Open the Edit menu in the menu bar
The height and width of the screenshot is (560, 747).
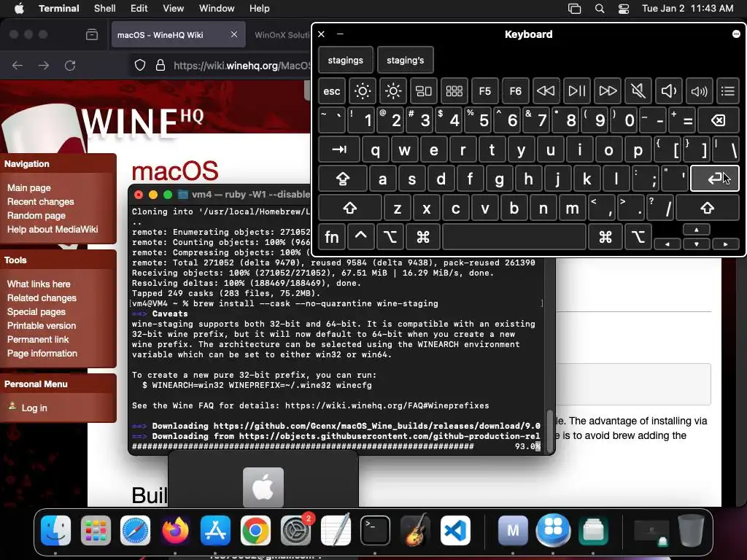click(139, 8)
